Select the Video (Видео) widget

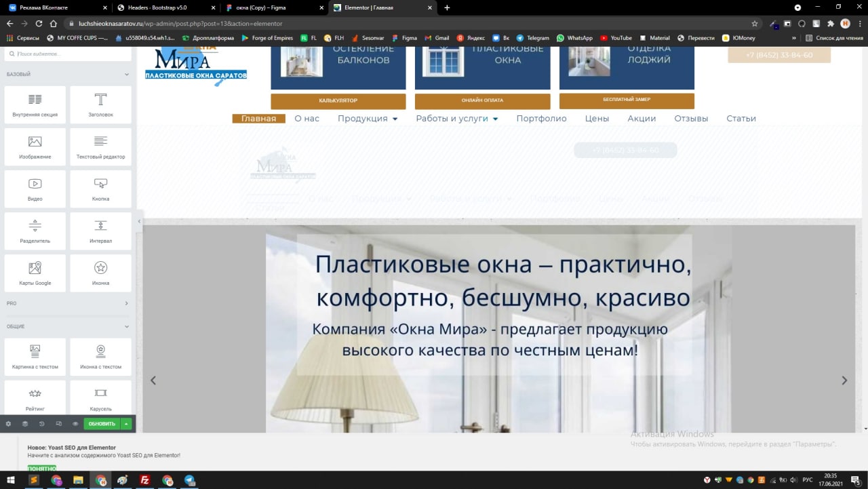point(35,189)
